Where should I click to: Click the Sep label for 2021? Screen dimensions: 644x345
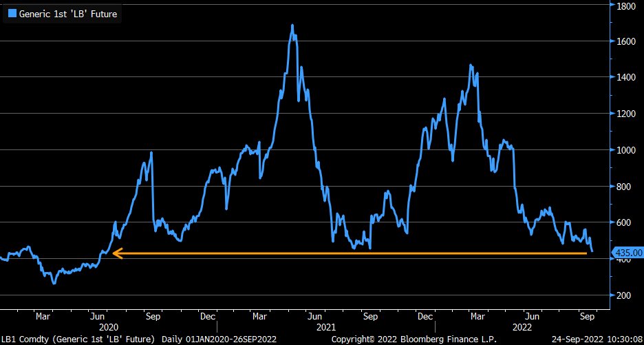click(x=370, y=317)
